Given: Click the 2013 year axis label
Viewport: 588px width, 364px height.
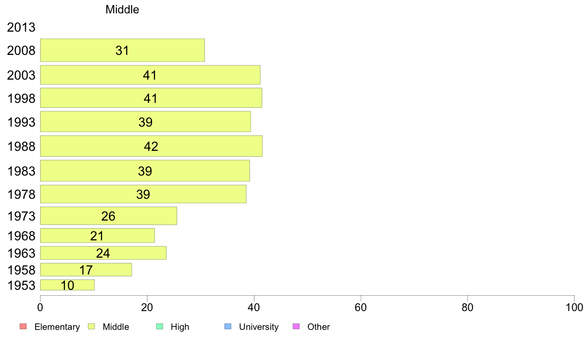Looking at the screenshot, I should (21, 27).
